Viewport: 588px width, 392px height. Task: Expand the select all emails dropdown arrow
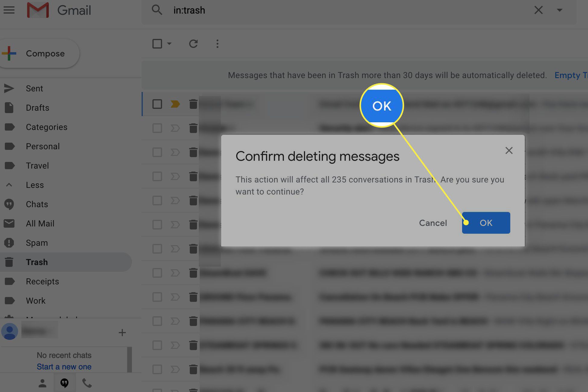point(168,43)
